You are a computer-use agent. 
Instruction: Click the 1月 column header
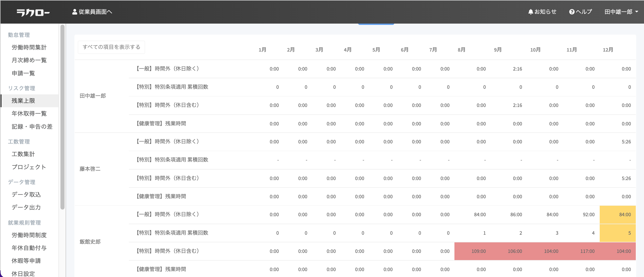click(x=262, y=50)
